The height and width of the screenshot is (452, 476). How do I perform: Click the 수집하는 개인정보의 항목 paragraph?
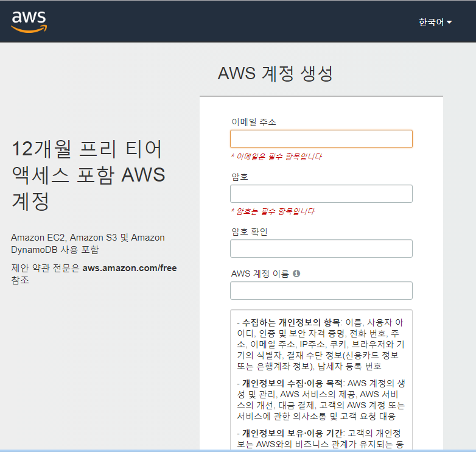tap(321, 344)
